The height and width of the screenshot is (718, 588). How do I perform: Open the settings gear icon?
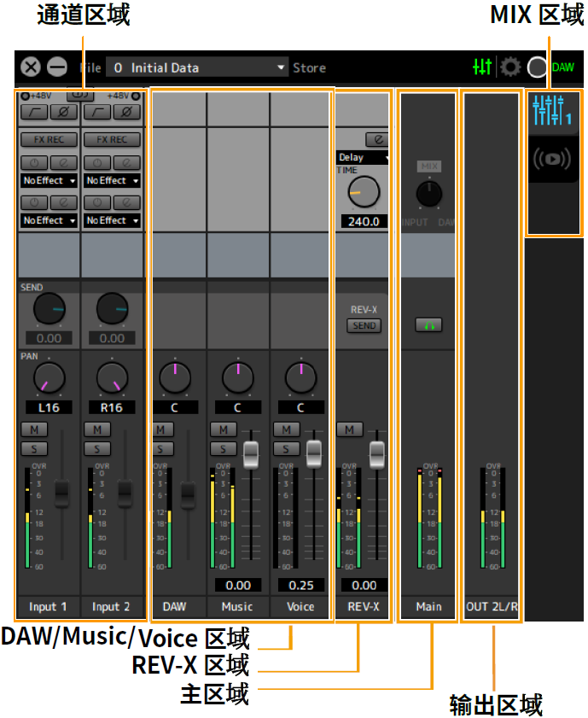tap(510, 67)
